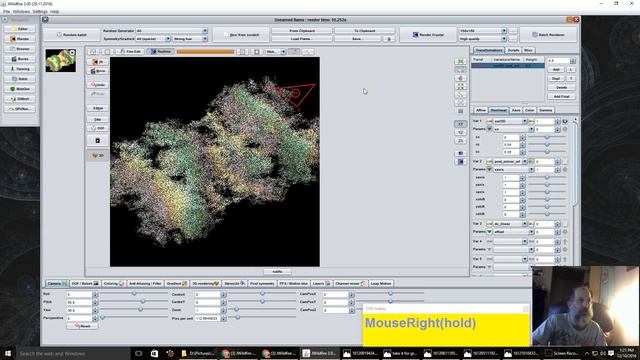Image resolution: width=640 pixels, height=360 pixels.
Task: Open the Var 2 variation dropdown
Action: (x=510, y=162)
